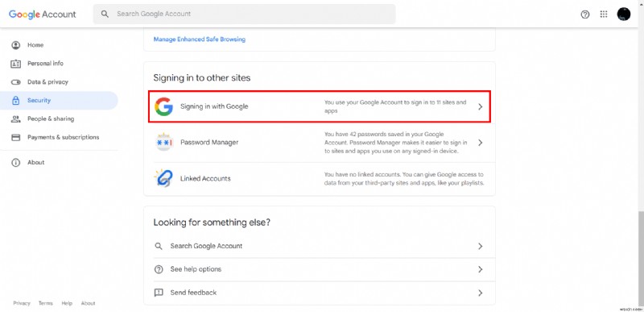Open the See help options chevron
Image resolution: width=644 pixels, height=312 pixels.
pyautogui.click(x=480, y=269)
